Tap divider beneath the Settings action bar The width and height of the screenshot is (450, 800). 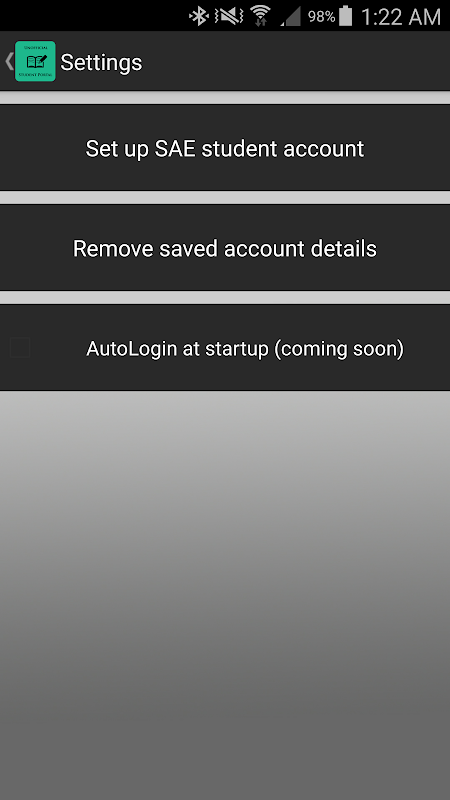(x=225, y=98)
